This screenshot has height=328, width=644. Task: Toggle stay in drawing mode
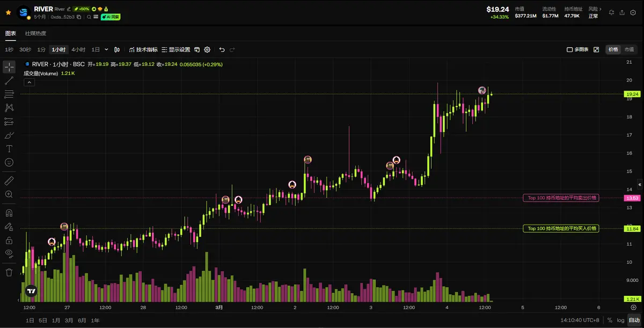pos(9,227)
